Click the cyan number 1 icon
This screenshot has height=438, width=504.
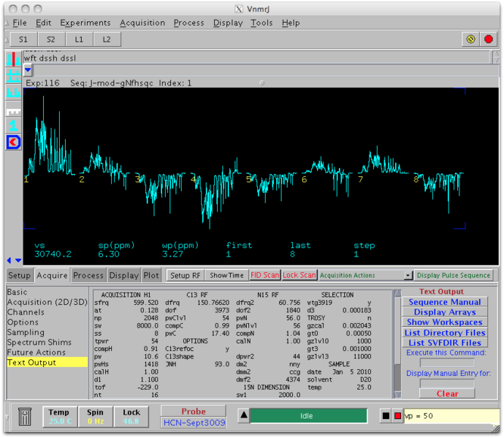pos(13,126)
